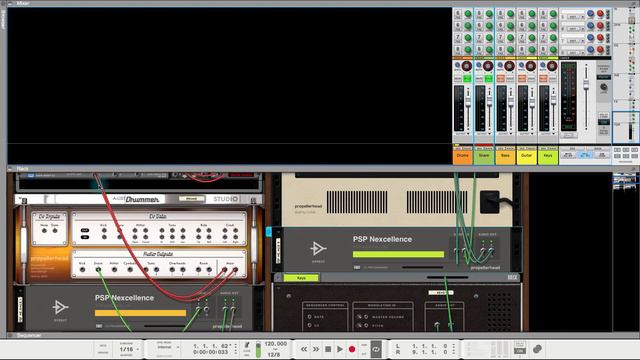640x360 pixels.
Task: Select the Bass channel name strip
Action: [x=505, y=157]
